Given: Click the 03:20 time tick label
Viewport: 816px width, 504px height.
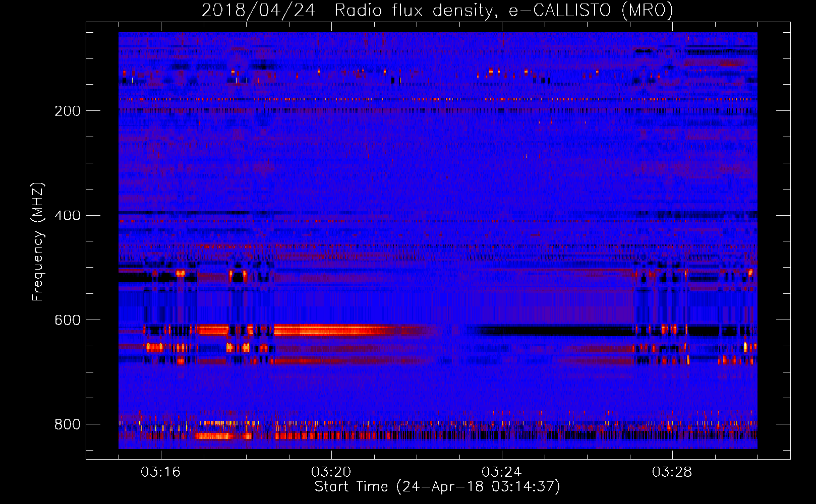Looking at the screenshot, I should click(331, 472).
